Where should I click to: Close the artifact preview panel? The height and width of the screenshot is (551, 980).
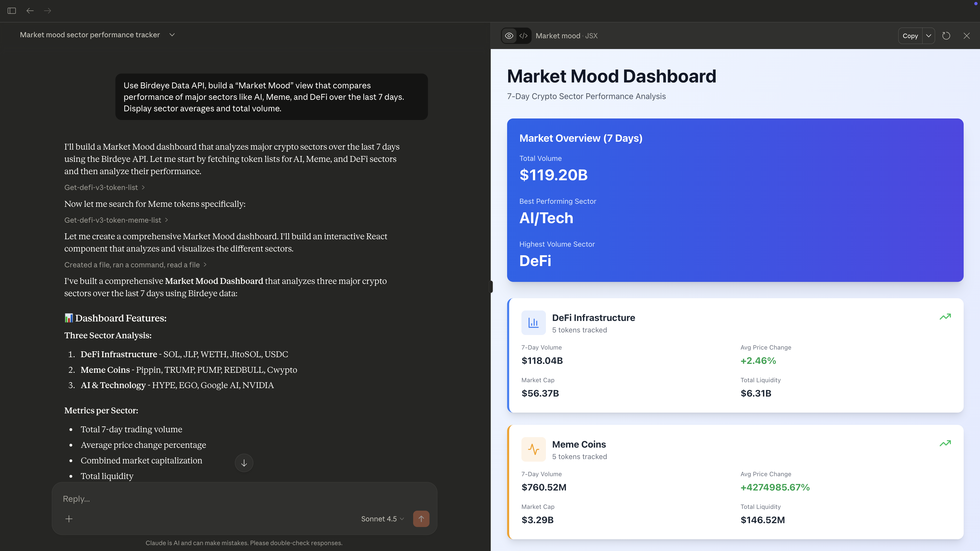pos(966,36)
